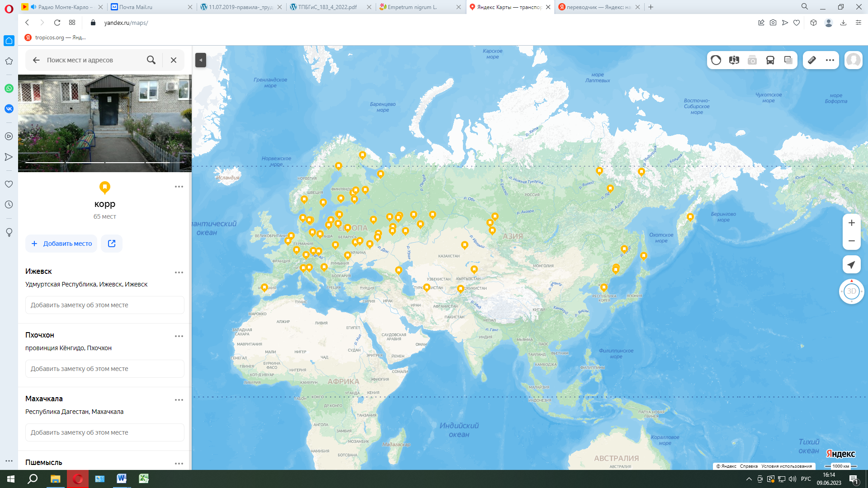
Task: Click Добавить место button
Action: pos(61,244)
